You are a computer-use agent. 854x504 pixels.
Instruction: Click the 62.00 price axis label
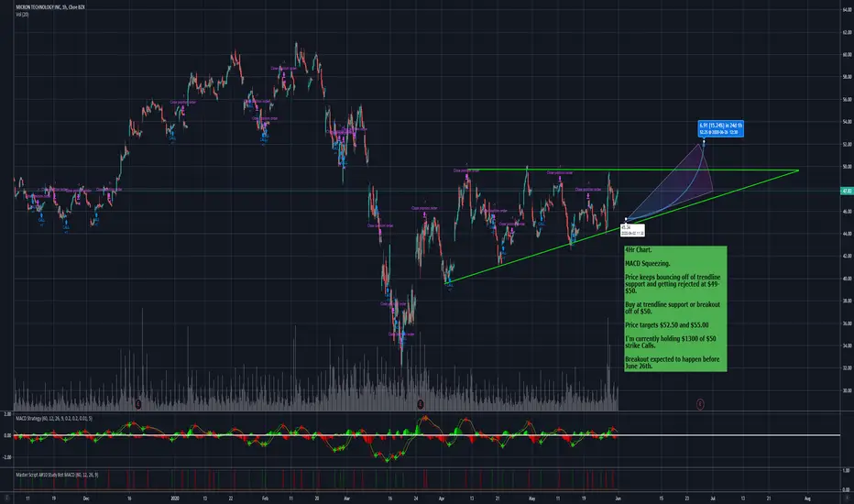point(847,32)
